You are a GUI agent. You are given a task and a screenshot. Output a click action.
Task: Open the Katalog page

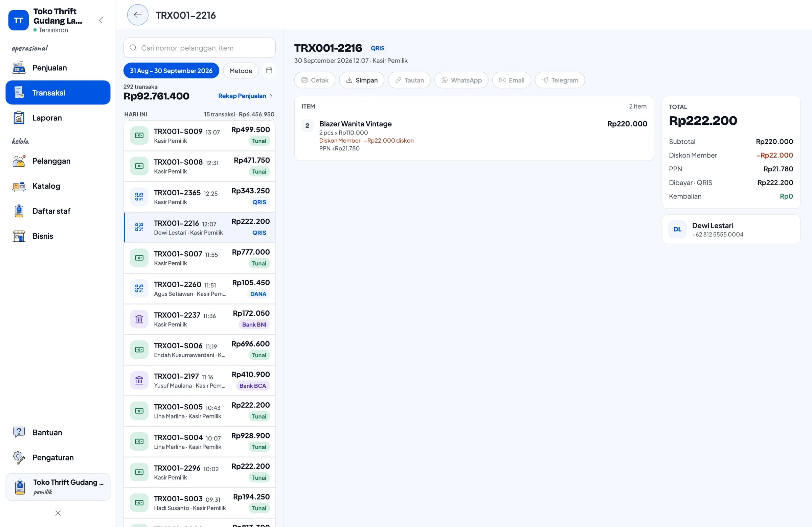(58, 186)
